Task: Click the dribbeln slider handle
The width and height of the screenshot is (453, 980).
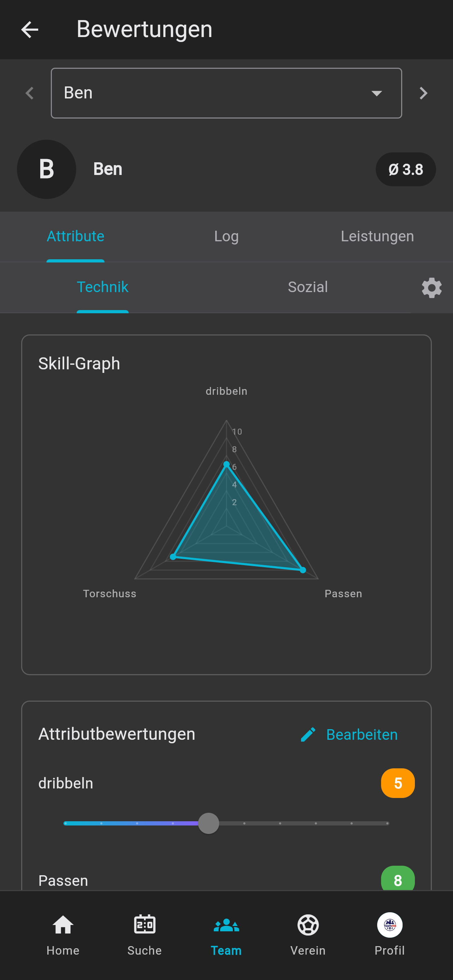Action: pos(209,823)
